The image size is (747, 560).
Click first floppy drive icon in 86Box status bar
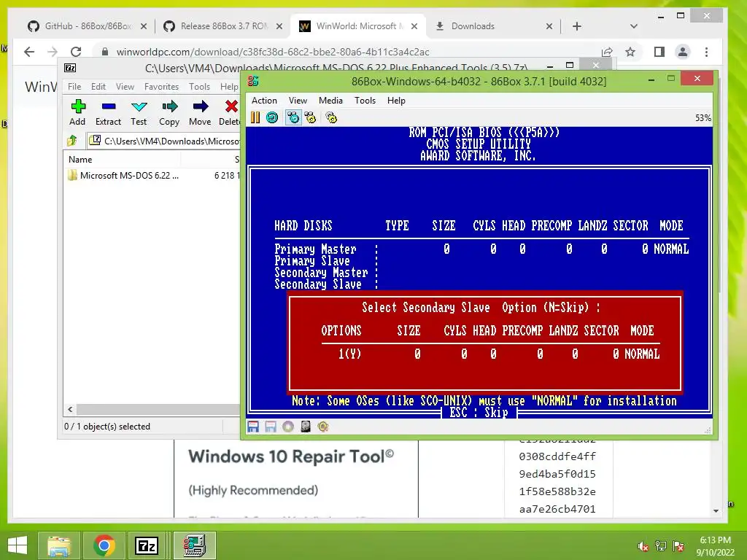(x=253, y=427)
